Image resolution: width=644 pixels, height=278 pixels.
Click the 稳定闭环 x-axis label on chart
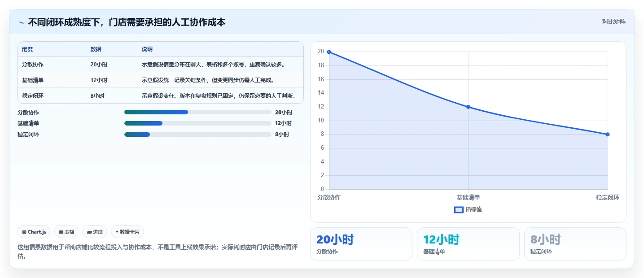(608, 197)
